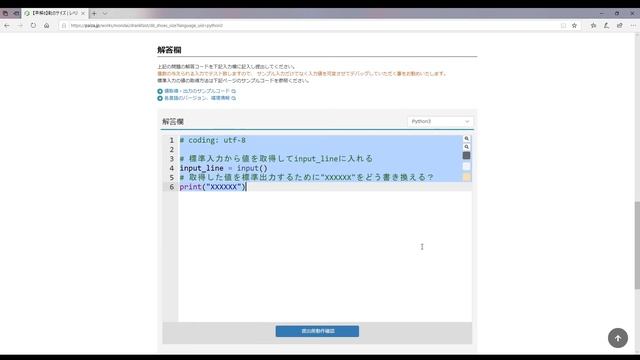Open the Python3 language dropdown
Viewport: 640px width, 360px height.
pyautogui.click(x=440, y=121)
